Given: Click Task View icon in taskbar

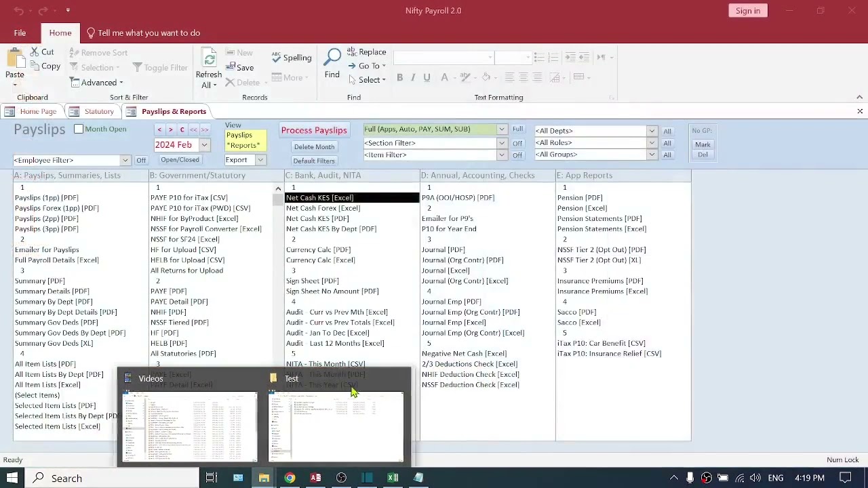Looking at the screenshot, I should click(212, 478).
